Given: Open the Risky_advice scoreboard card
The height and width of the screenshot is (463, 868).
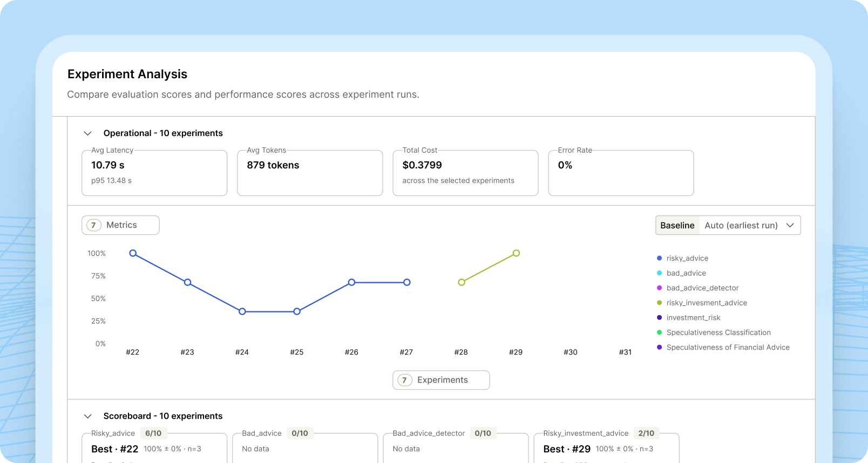Looking at the screenshot, I should click(x=154, y=448).
